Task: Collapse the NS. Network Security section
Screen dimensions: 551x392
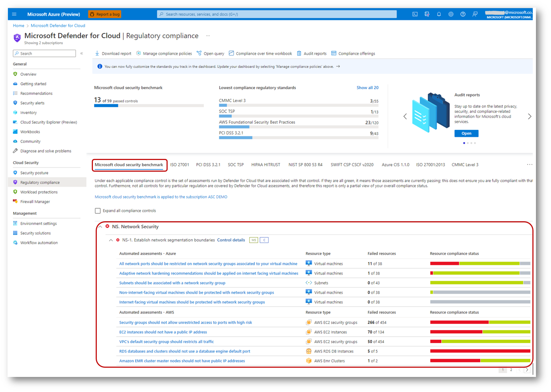Action: pyautogui.click(x=100, y=227)
